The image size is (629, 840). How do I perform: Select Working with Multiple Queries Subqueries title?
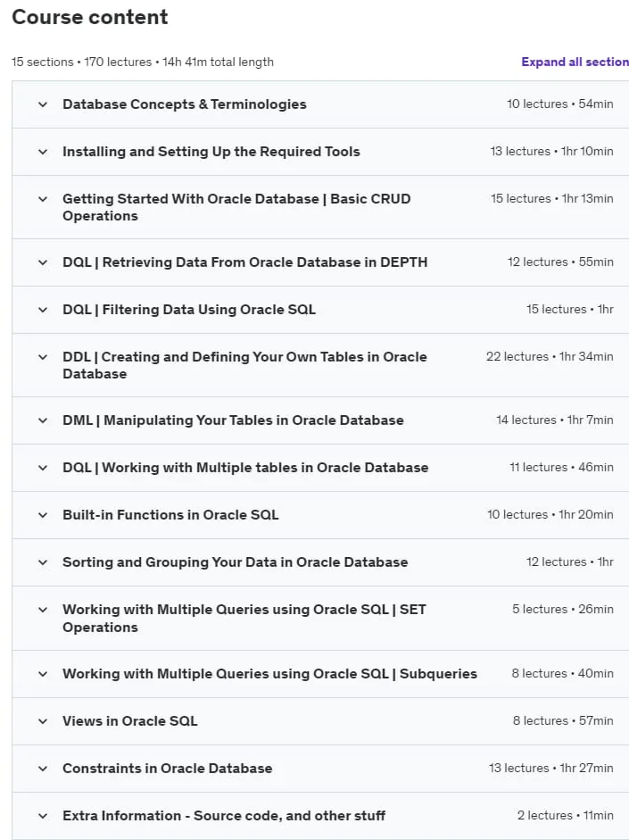(269, 674)
